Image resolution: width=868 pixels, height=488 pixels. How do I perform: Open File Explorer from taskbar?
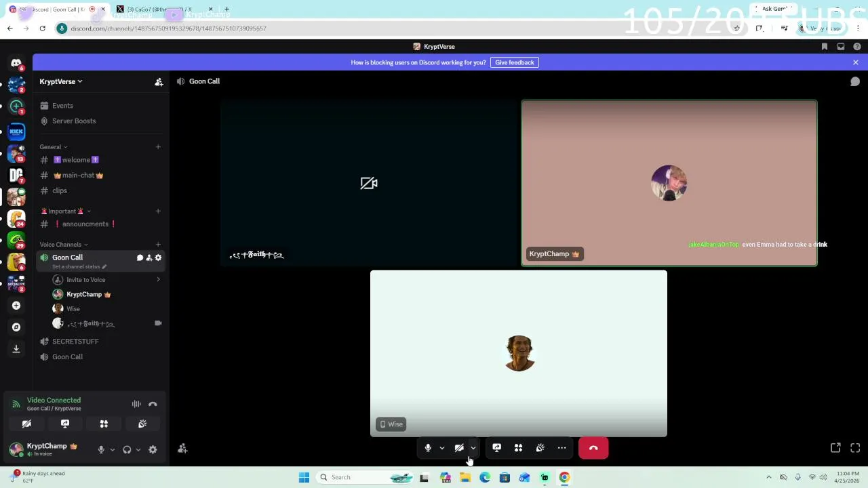coord(465,477)
